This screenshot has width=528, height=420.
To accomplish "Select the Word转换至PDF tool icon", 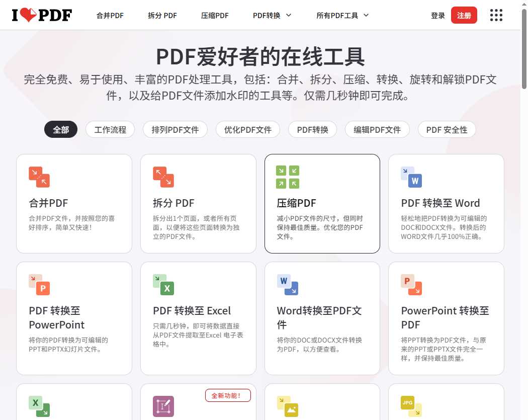I will tap(287, 285).
